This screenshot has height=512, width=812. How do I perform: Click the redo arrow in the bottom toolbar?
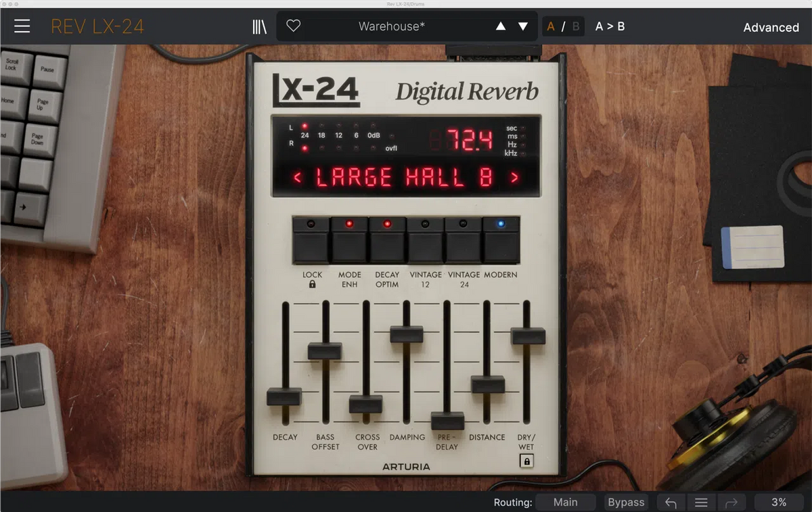tap(731, 502)
